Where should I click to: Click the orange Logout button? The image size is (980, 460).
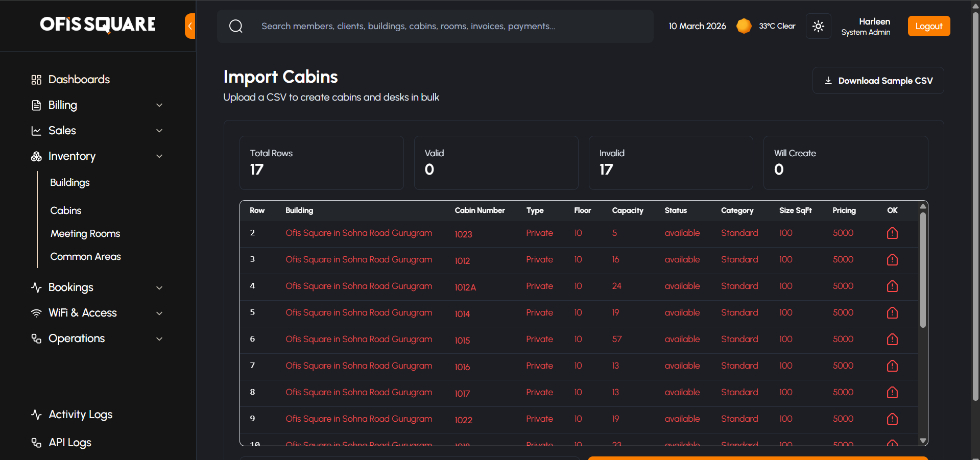click(x=928, y=26)
